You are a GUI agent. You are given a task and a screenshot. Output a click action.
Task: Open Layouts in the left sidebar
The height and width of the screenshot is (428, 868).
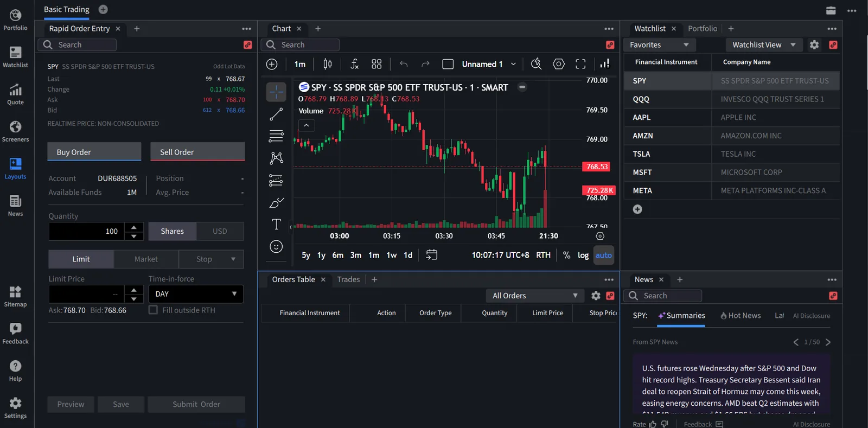point(15,169)
